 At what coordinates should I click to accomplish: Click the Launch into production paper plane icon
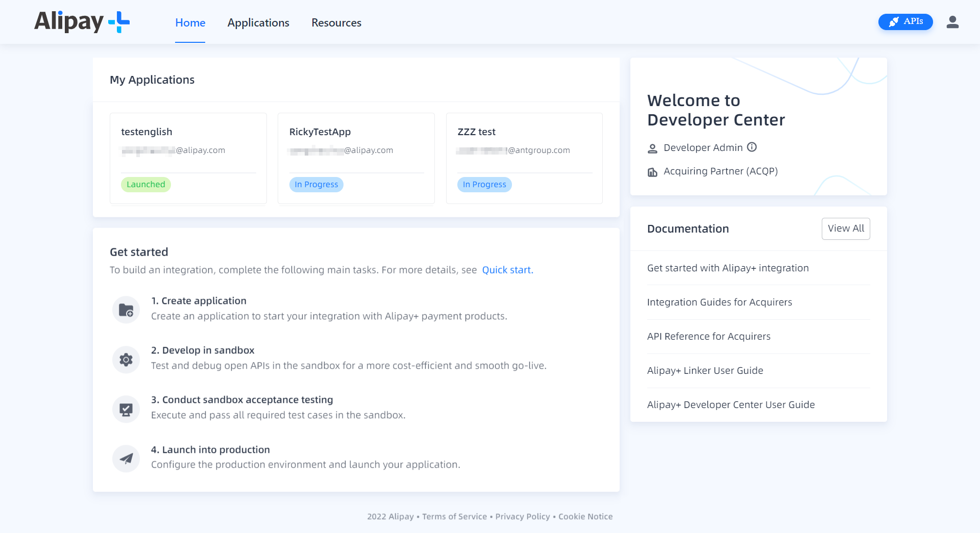[x=126, y=458]
